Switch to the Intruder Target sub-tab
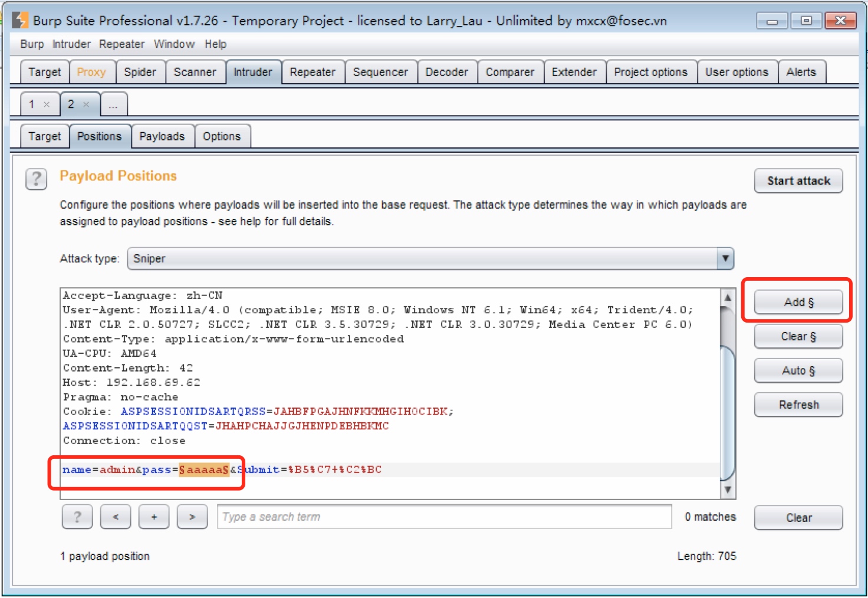The width and height of the screenshot is (868, 598). (45, 136)
